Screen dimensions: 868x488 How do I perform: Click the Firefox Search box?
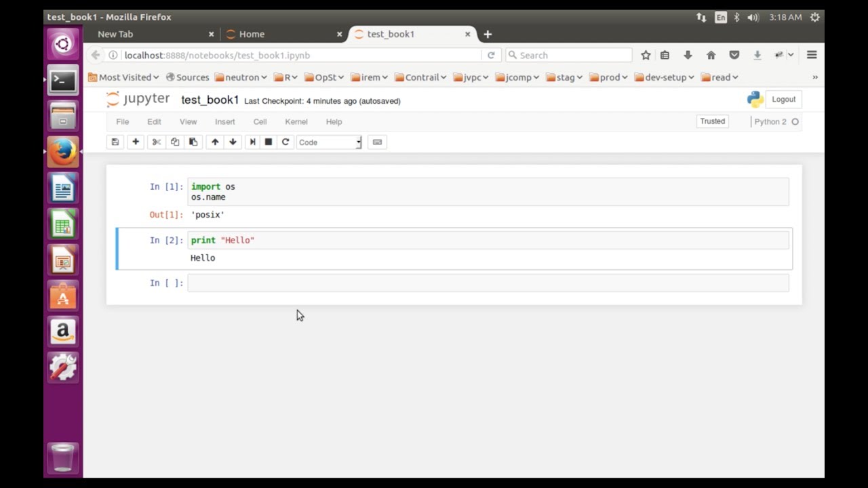click(x=569, y=56)
